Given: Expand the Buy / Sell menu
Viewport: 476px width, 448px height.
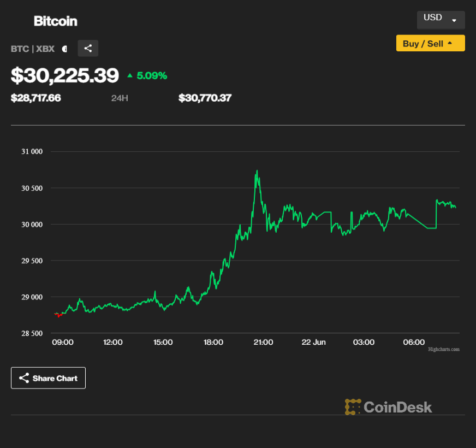Looking at the screenshot, I should 430,43.
